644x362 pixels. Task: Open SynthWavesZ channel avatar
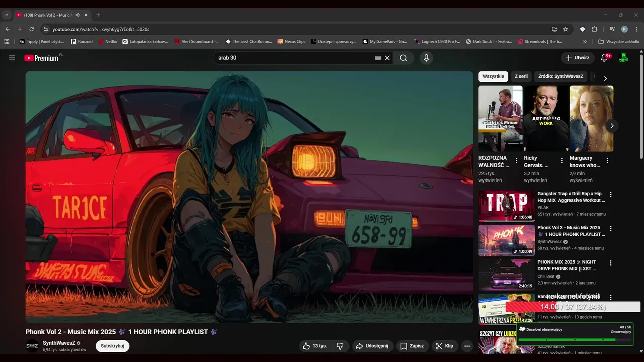pos(32,346)
